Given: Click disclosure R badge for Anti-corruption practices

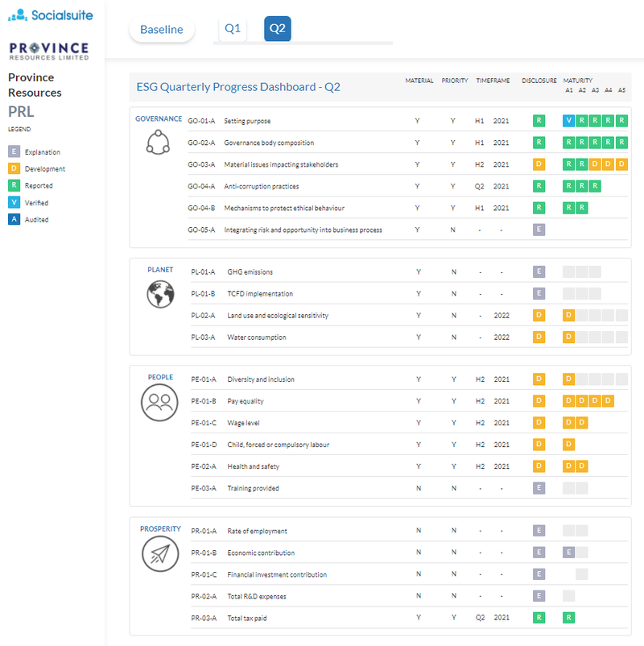Looking at the screenshot, I should coord(539,186).
